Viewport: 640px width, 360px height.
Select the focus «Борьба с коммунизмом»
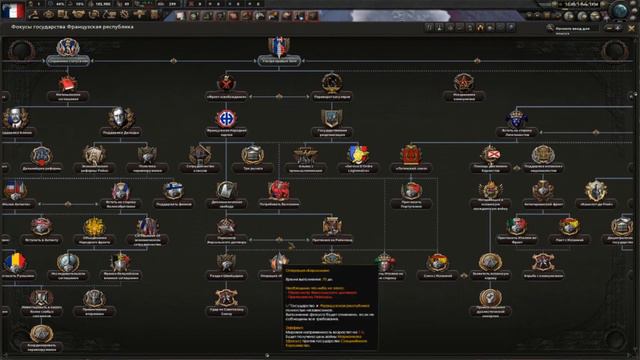click(543, 267)
